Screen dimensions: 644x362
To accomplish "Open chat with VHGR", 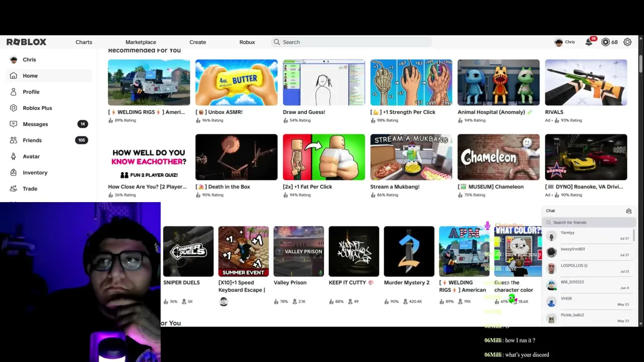I will (x=589, y=302).
